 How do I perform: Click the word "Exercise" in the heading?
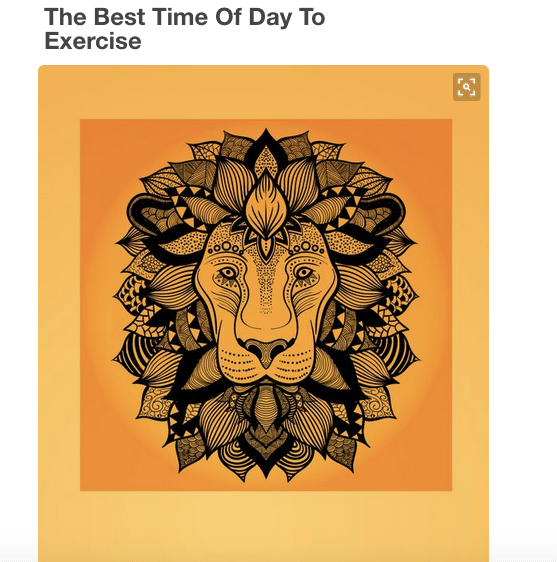(93, 41)
